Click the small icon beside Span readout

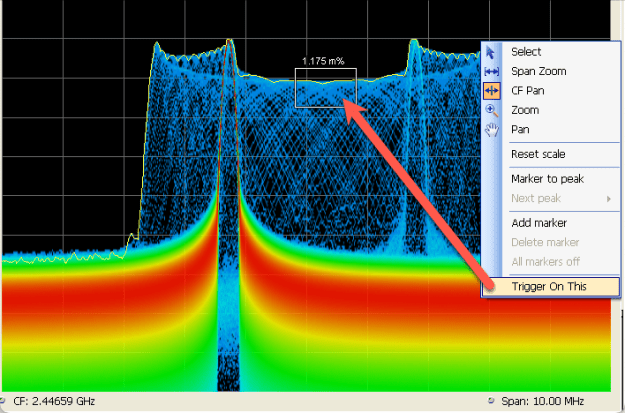tap(491, 401)
